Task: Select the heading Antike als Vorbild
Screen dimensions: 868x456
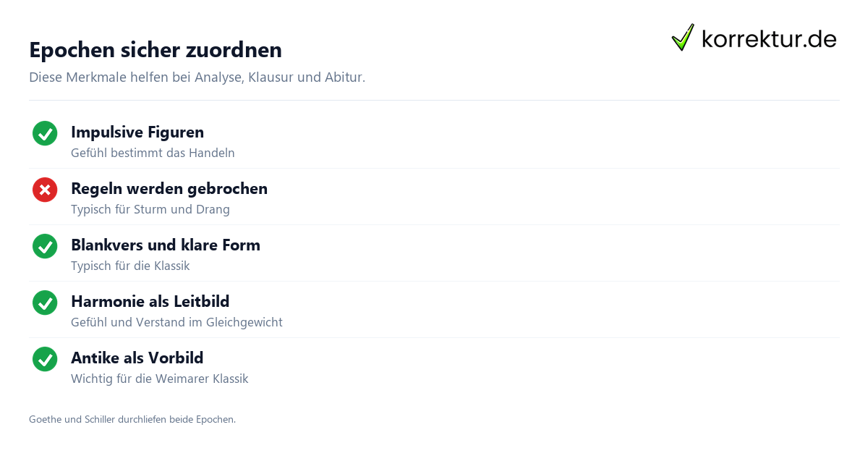Action: [137, 358]
